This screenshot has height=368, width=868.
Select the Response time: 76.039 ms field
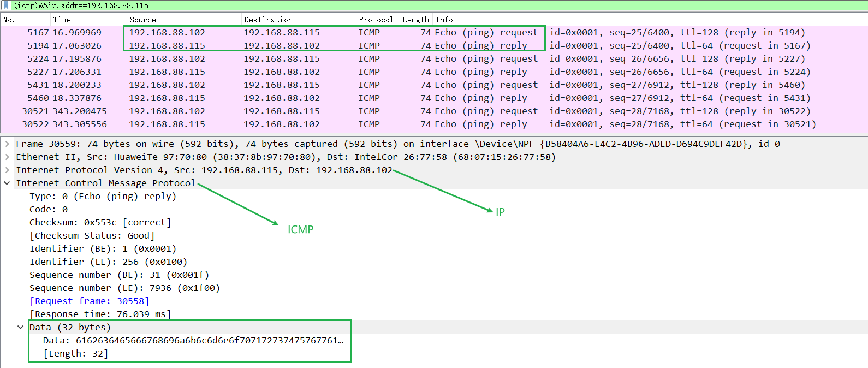[x=100, y=314]
